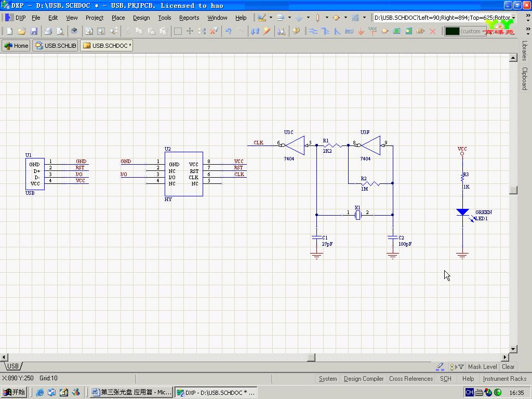This screenshot has width=532, height=399.
Task: Place a part using gate icon
Action: (x=385, y=31)
